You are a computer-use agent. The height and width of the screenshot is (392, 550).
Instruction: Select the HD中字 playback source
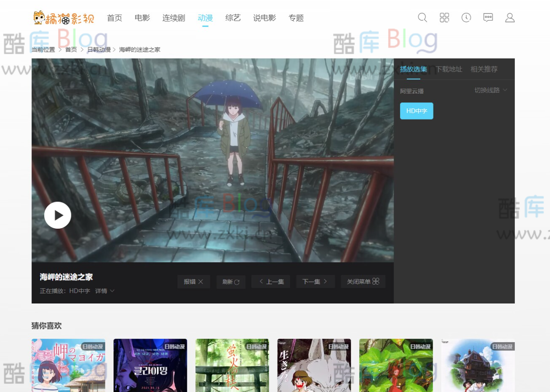pos(416,110)
